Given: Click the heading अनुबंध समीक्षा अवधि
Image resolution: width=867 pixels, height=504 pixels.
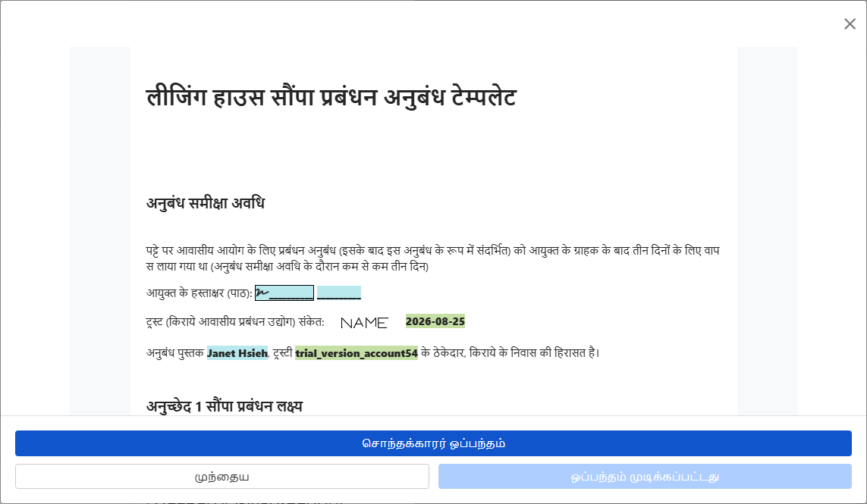Looking at the screenshot, I should (x=205, y=203).
